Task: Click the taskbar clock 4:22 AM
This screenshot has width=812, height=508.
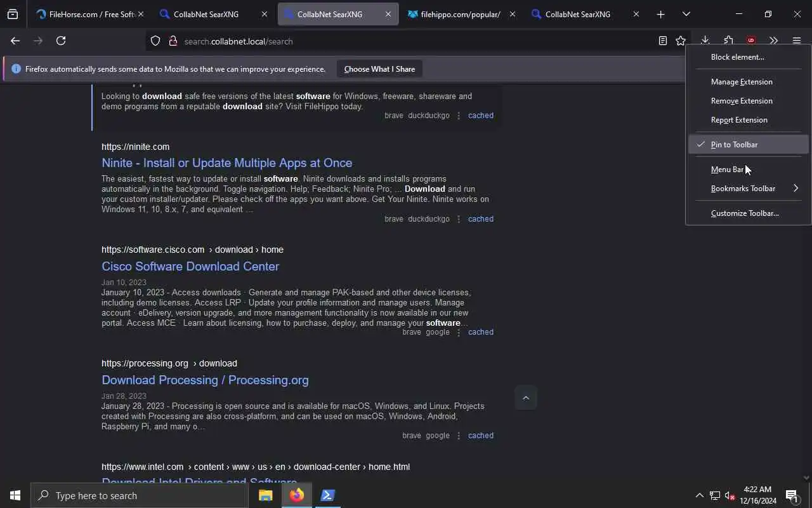Action: [x=757, y=495]
